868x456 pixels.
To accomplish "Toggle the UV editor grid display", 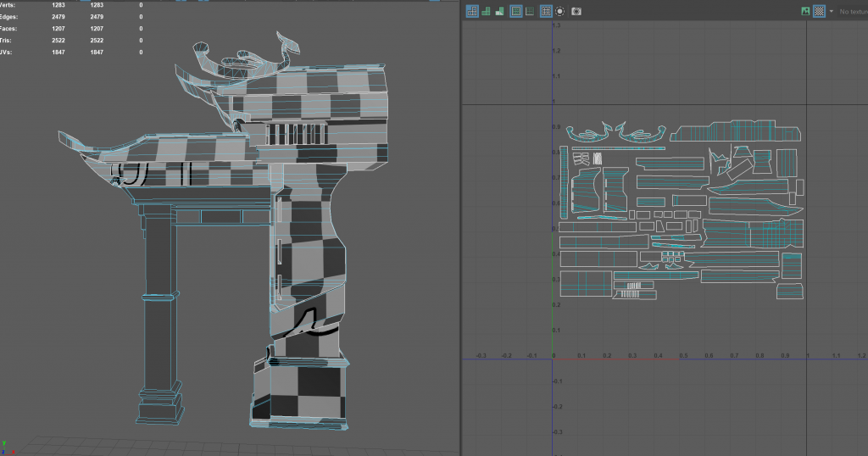I will pos(546,11).
